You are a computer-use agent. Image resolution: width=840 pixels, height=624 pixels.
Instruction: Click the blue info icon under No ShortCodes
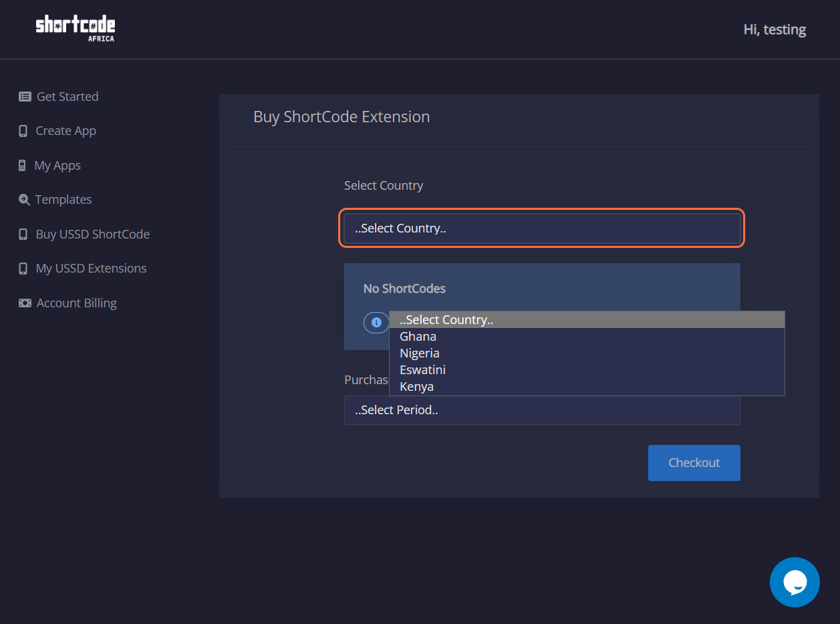[376, 323]
